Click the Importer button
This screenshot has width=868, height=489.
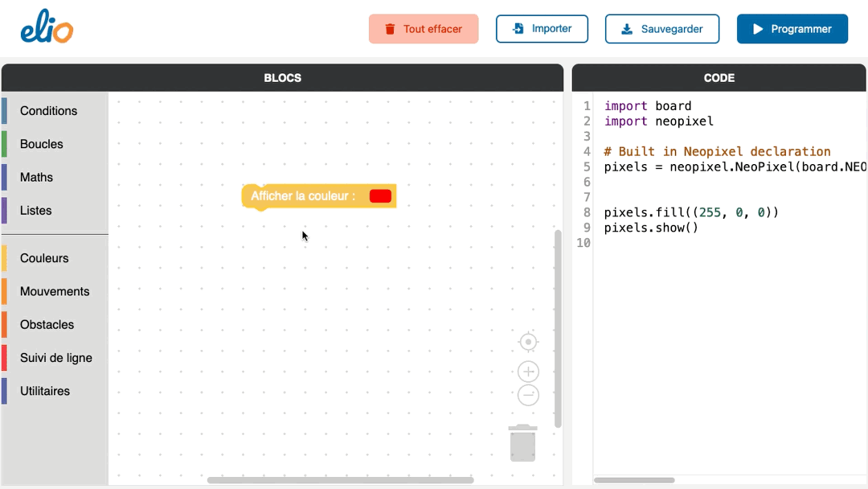click(542, 29)
